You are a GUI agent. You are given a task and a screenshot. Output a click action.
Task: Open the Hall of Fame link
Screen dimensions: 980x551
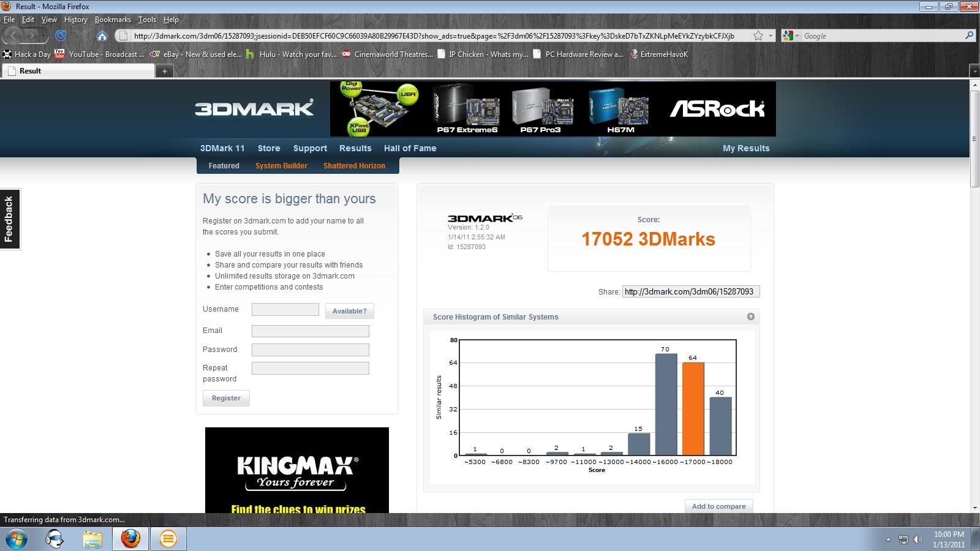click(x=410, y=148)
